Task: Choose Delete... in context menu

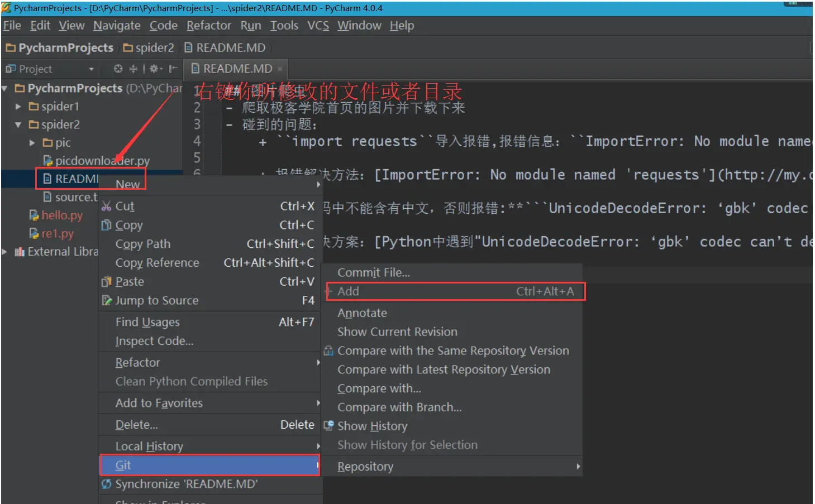Action: [x=210, y=425]
